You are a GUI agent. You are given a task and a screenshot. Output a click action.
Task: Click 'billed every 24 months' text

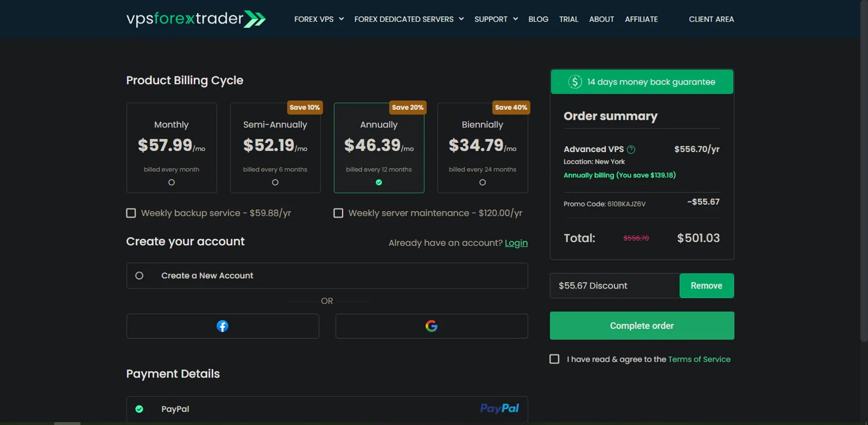click(x=483, y=169)
